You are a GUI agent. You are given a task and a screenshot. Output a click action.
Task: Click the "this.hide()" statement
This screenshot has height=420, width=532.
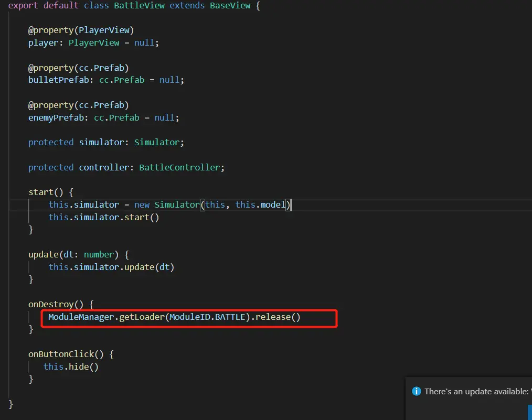(71, 367)
